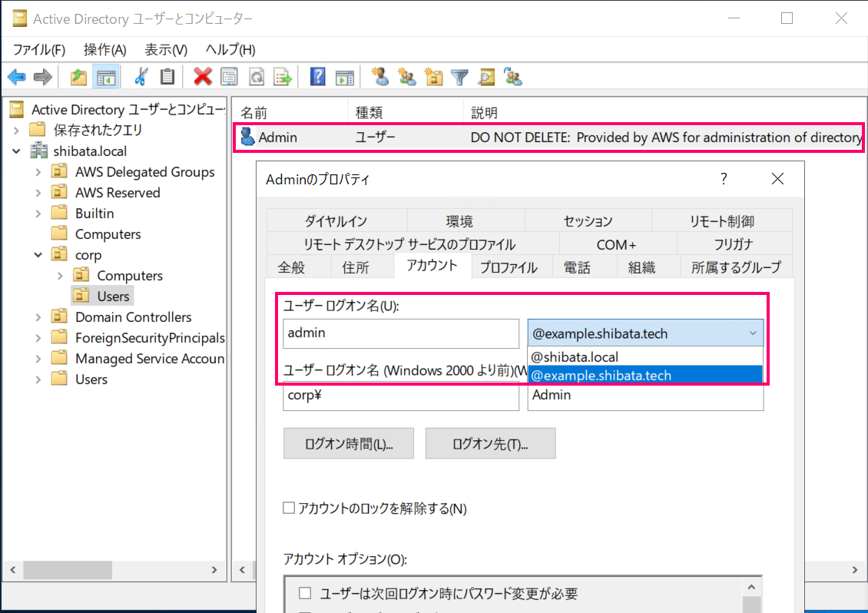
Task: Open the ヘルプ(H) menu
Action: 230,50
